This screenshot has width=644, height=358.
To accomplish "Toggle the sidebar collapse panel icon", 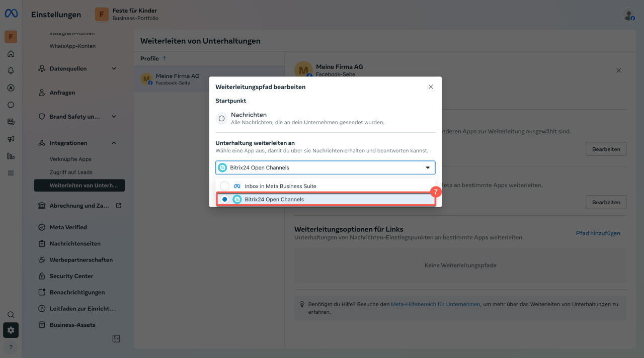I will 116,339.
